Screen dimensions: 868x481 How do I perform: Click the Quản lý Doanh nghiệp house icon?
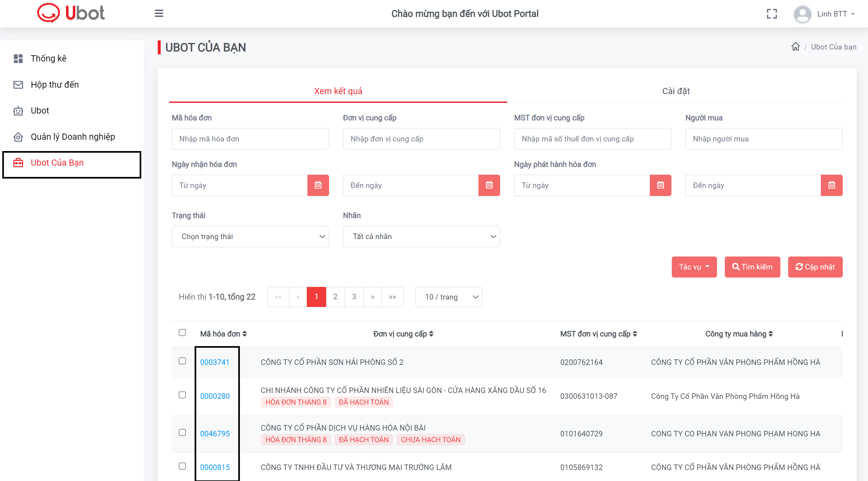coord(18,137)
